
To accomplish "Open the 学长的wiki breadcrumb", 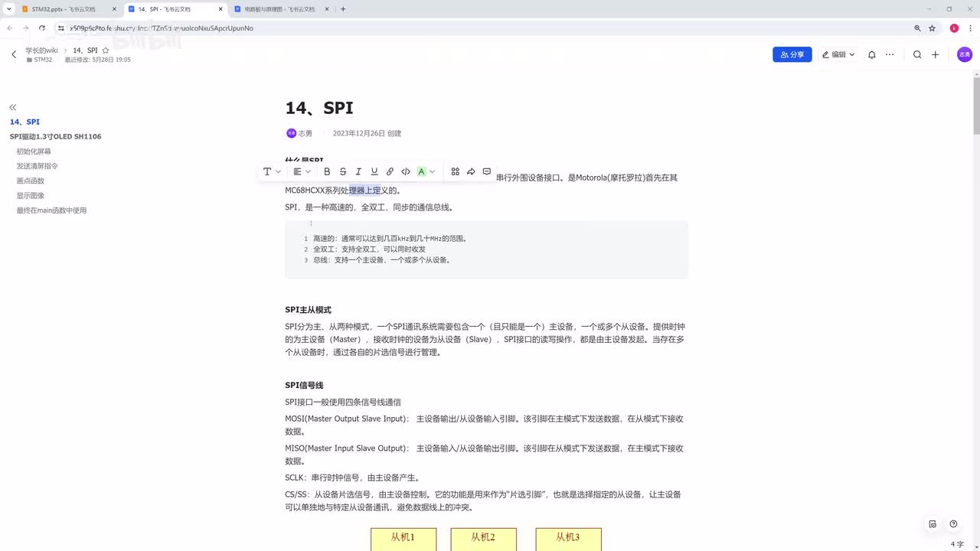I will pos(41,51).
